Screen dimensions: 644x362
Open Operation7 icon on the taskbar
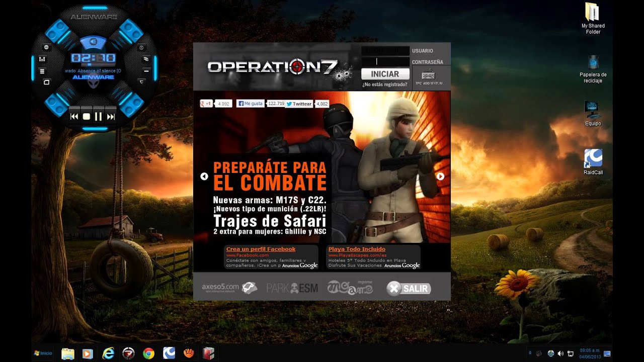click(128, 353)
